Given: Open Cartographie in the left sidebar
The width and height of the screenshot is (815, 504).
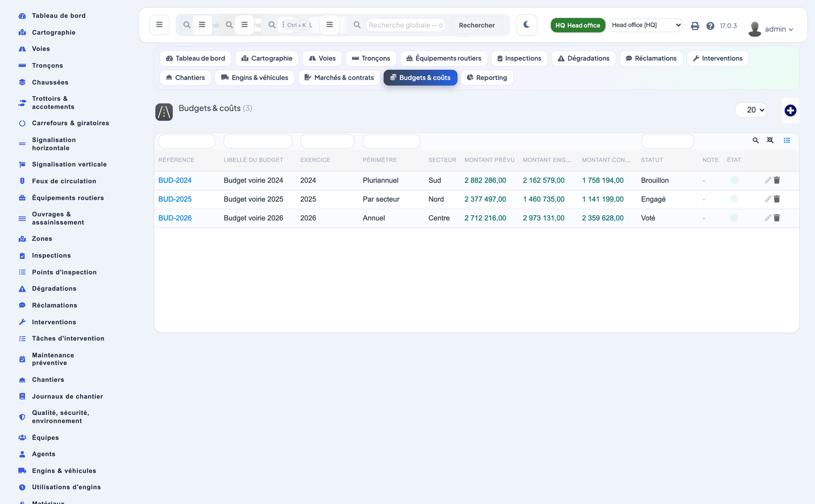Looking at the screenshot, I should pyautogui.click(x=54, y=33).
